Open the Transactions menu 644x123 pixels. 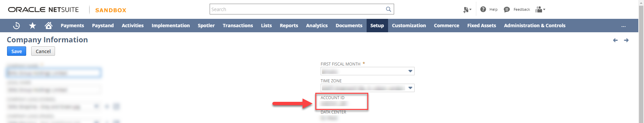click(238, 26)
